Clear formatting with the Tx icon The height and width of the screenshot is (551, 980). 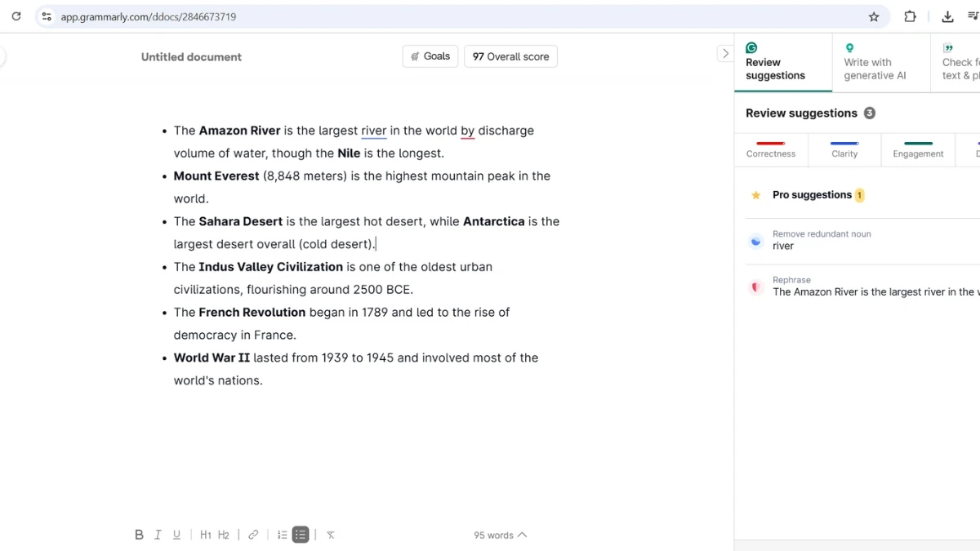pyautogui.click(x=331, y=535)
